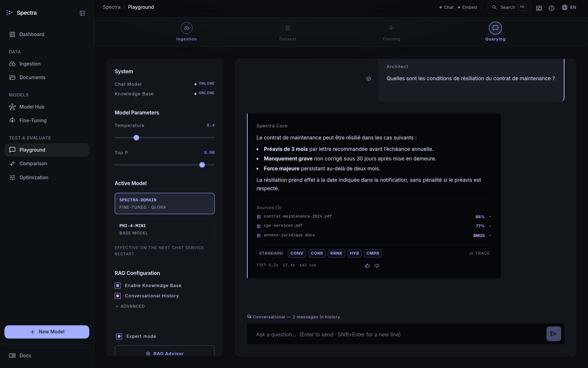This screenshot has height=368, width=588.
Task: Click the Embed status indicator
Action: point(467,7)
